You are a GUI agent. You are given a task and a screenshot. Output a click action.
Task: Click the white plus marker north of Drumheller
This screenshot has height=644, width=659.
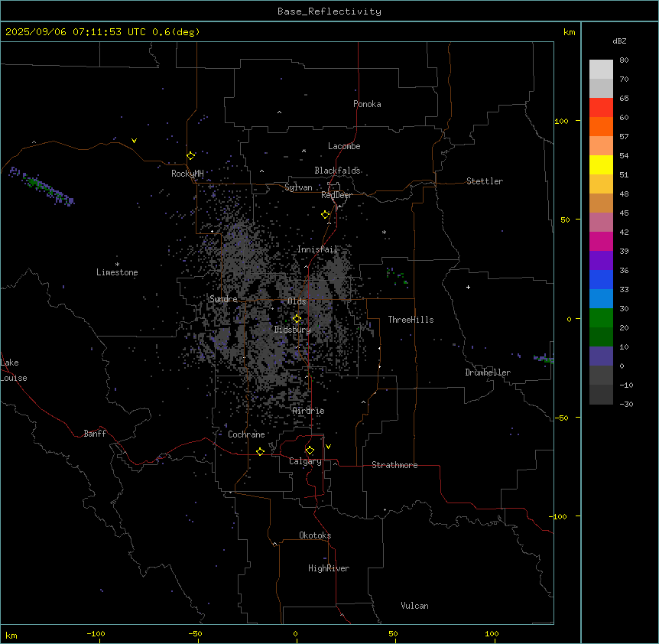point(468,287)
